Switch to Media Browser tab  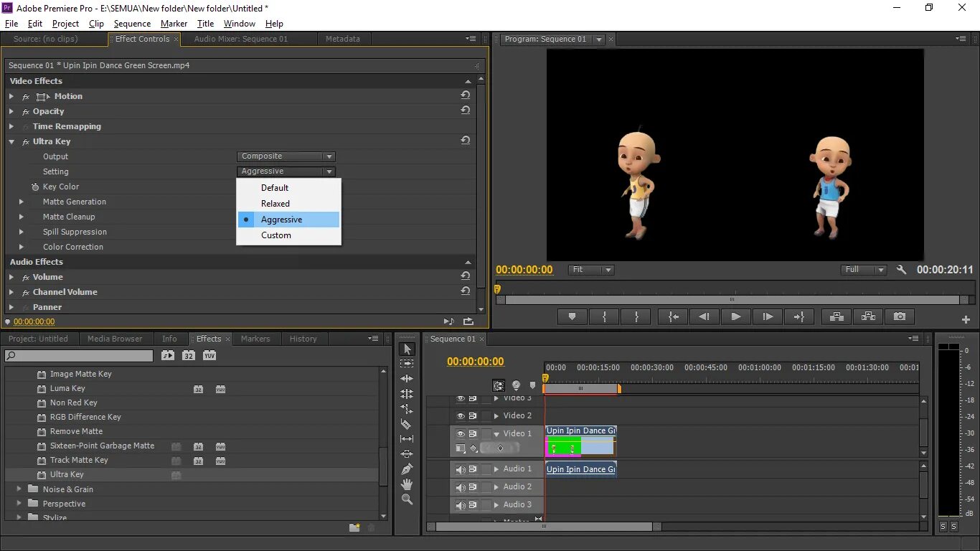(115, 339)
